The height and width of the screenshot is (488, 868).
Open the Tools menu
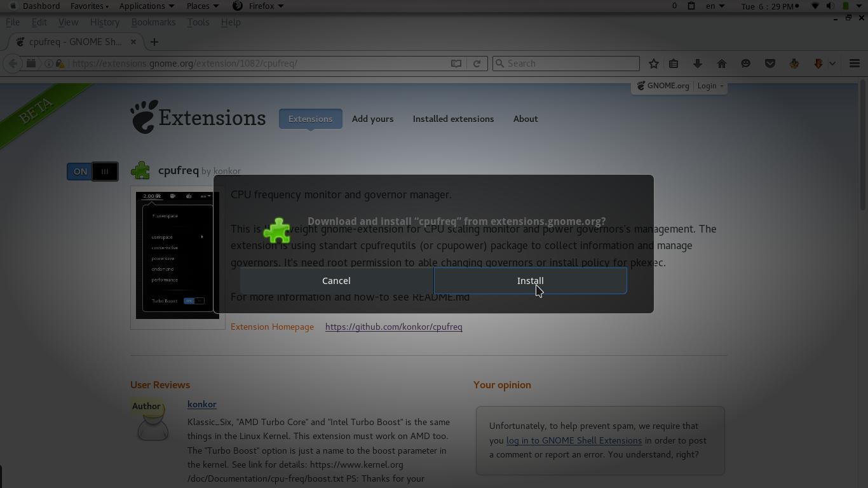click(x=198, y=22)
